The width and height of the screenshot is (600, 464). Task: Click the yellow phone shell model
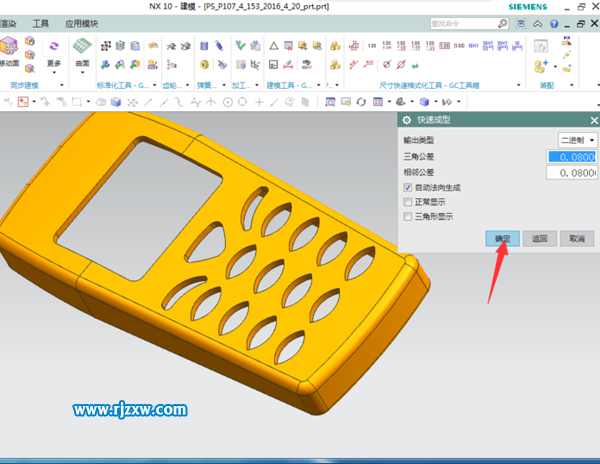214,264
